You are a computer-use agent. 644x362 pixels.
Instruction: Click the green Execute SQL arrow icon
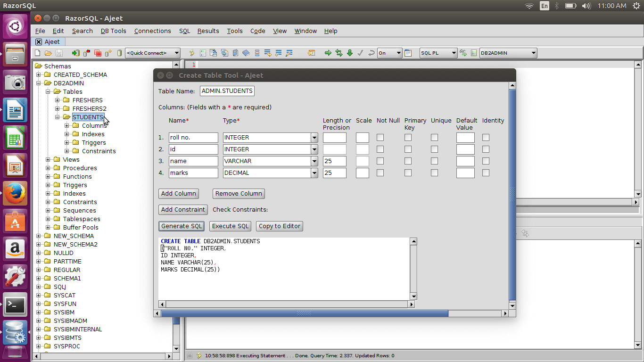328,53
